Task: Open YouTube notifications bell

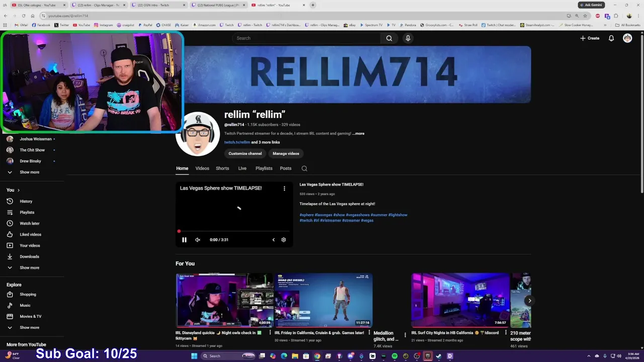Action: tap(611, 38)
